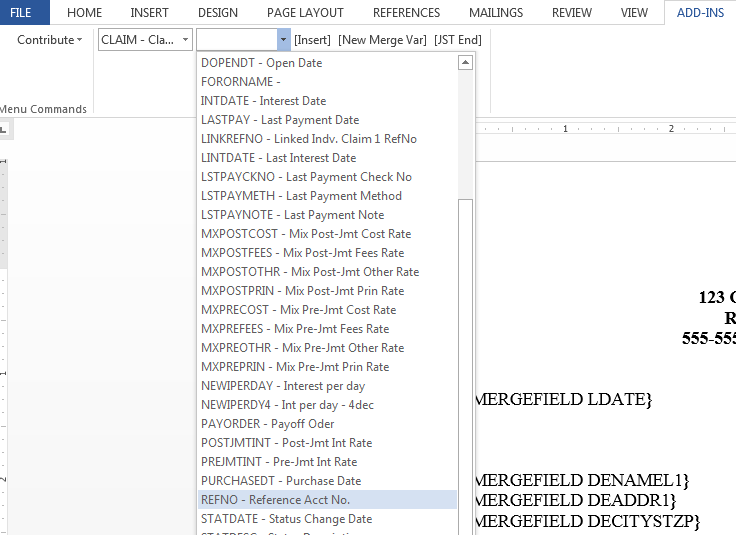Screen dimensions: 736x535
Task: Open the MAILINGS ribbon tab
Action: 496,13
